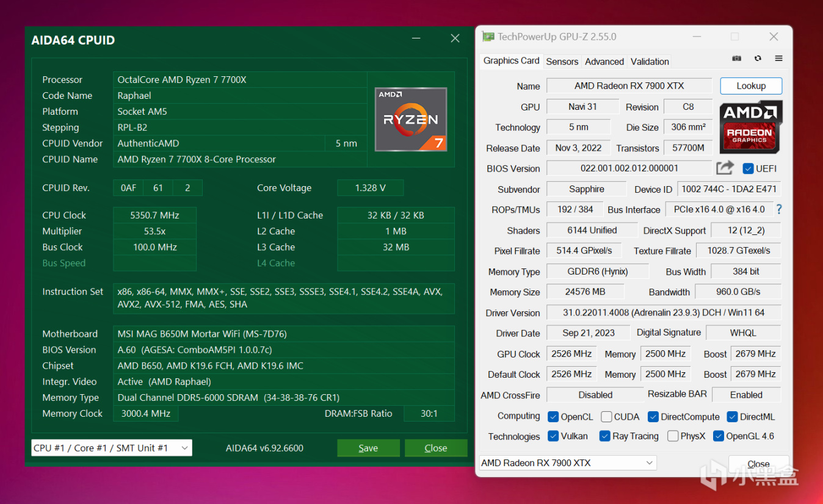The image size is (823, 504).
Task: Click the Die Size value "306 mm²"
Action: 688,127
